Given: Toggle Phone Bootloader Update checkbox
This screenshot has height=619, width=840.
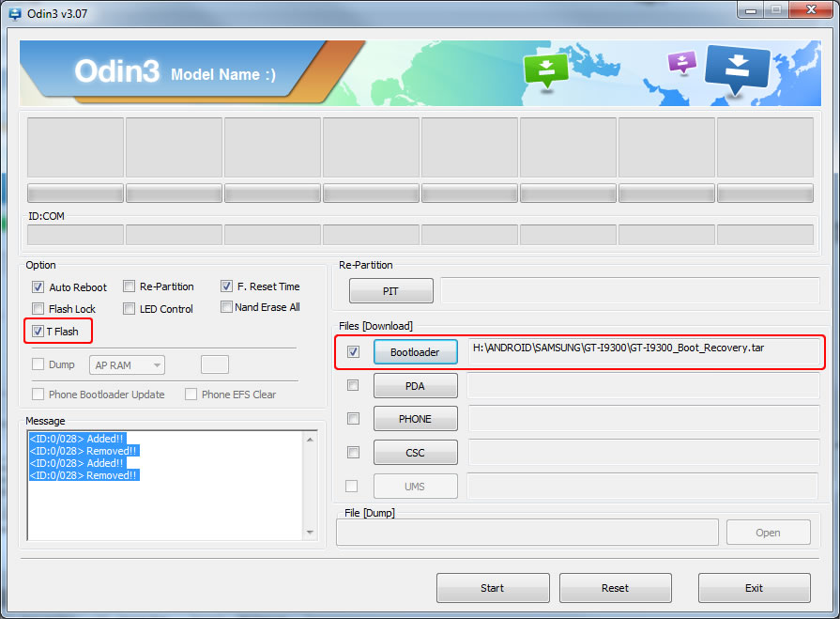Looking at the screenshot, I should point(38,395).
